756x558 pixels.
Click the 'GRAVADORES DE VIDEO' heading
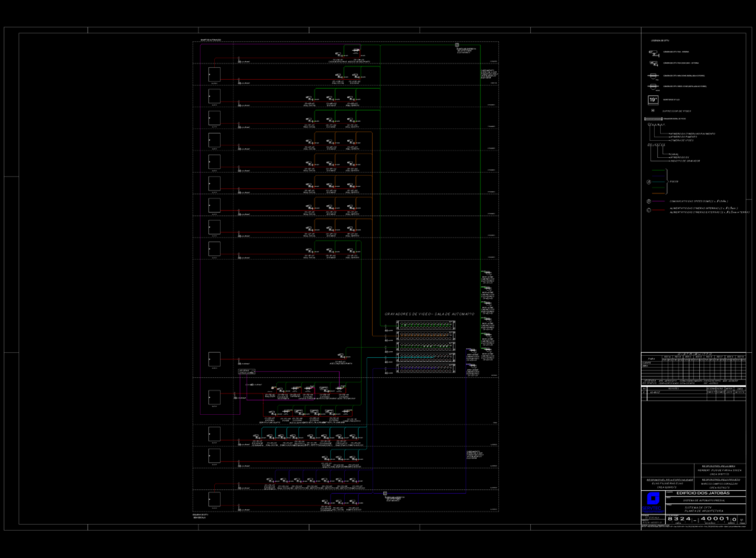pyautogui.click(x=429, y=314)
